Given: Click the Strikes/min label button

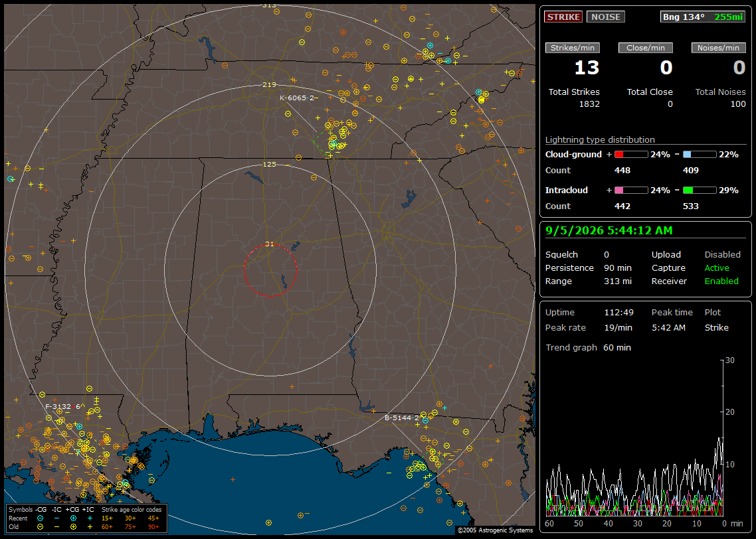Looking at the screenshot, I should coord(572,48).
